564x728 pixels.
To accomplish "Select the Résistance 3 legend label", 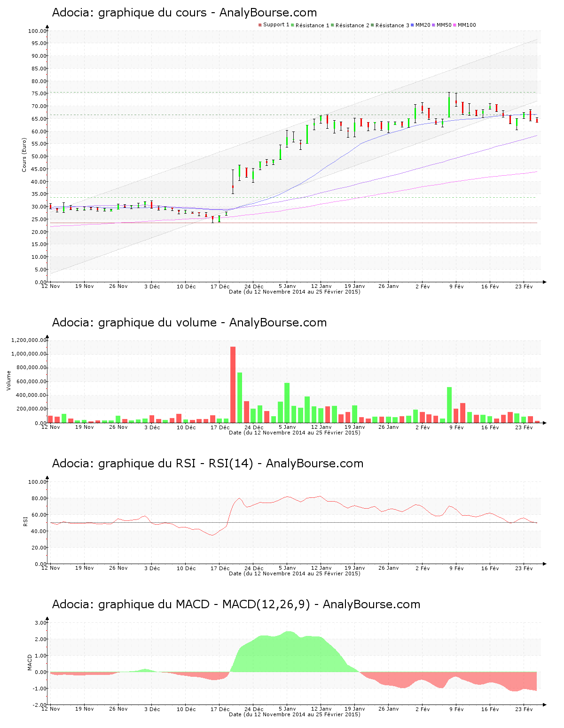I will [x=392, y=25].
